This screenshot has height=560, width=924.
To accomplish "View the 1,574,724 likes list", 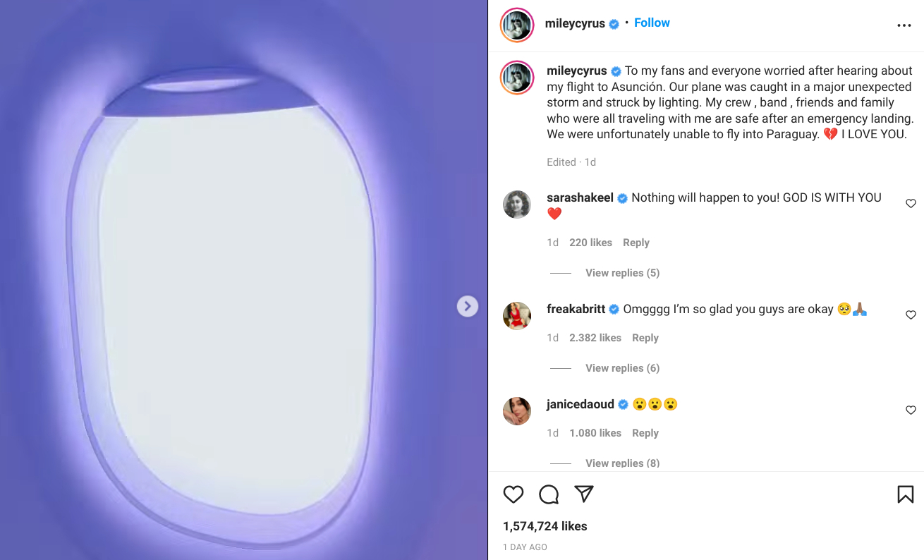I will (x=545, y=526).
